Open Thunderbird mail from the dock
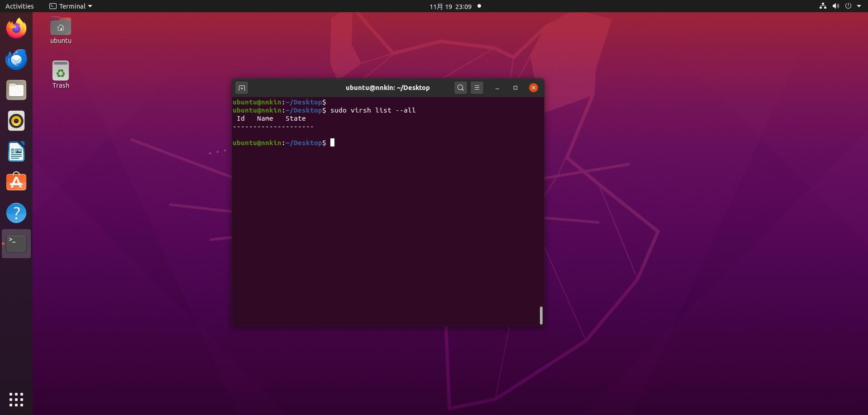The height and width of the screenshot is (415, 868). pyautogui.click(x=16, y=60)
